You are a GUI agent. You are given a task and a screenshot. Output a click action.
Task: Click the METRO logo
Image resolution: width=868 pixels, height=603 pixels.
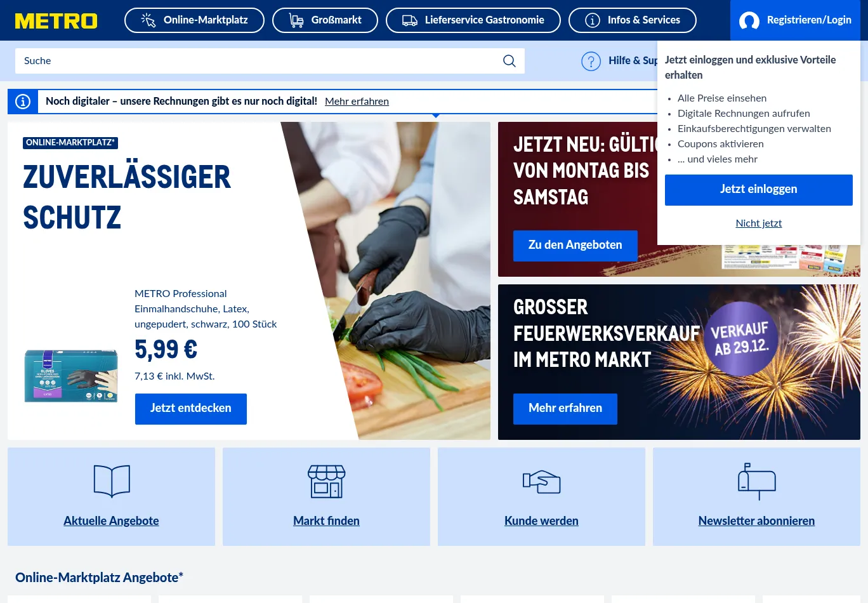click(x=56, y=21)
